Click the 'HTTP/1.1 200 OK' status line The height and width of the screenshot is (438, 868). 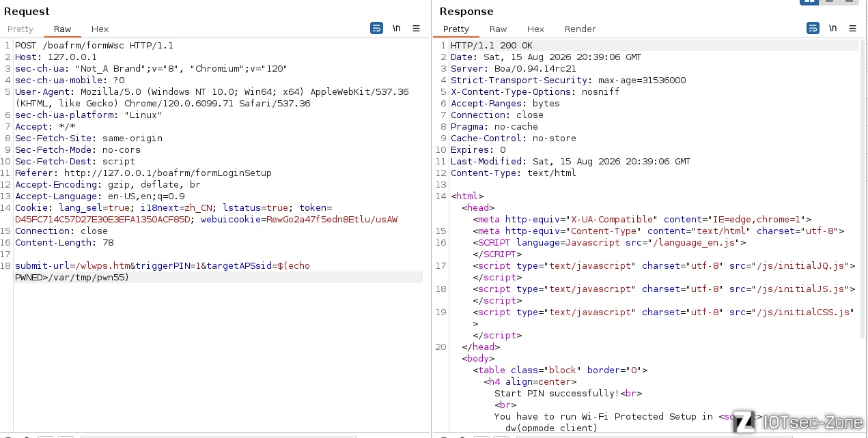tap(492, 46)
